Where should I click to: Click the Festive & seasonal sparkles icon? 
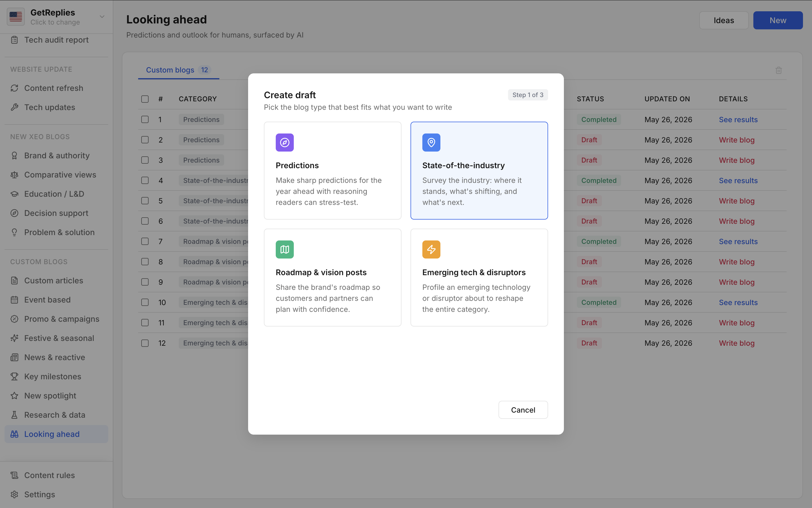tap(14, 338)
